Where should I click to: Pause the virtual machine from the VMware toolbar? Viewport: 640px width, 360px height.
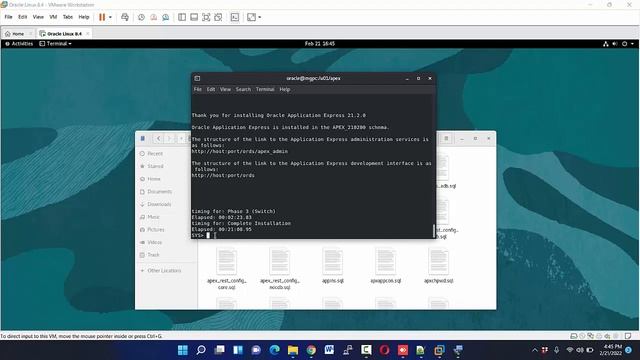coord(102,17)
